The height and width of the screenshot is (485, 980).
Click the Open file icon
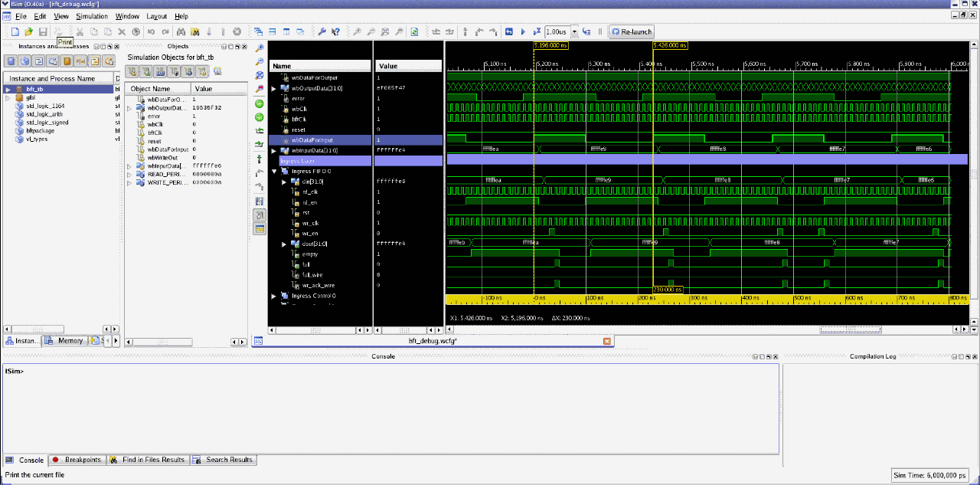point(29,31)
